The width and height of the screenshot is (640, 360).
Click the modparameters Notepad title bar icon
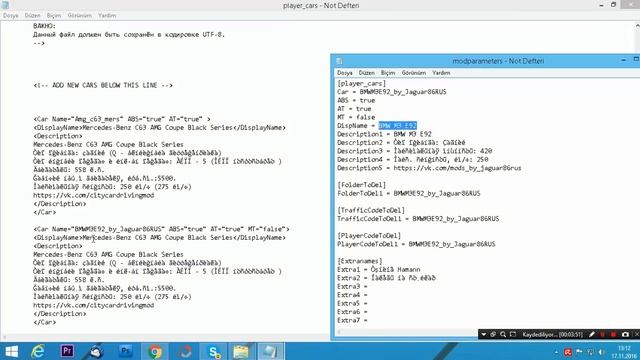click(x=339, y=61)
